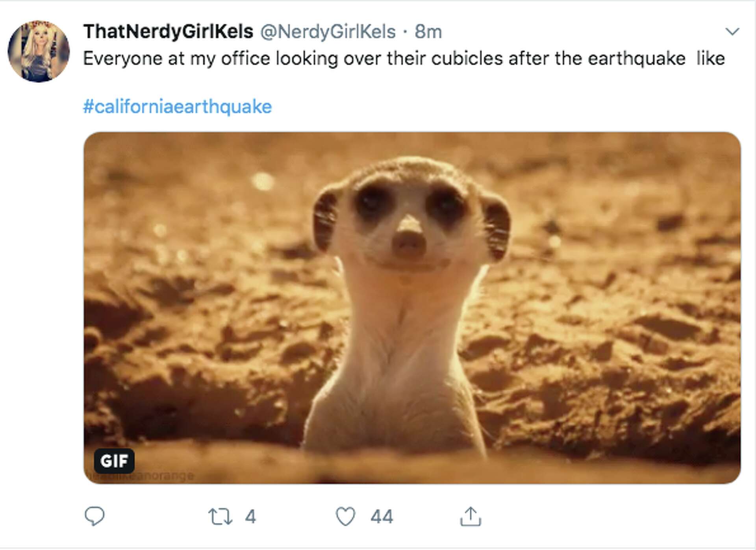Open the share tweet upload icon
Screen dimensions: 756x550
coord(471,517)
